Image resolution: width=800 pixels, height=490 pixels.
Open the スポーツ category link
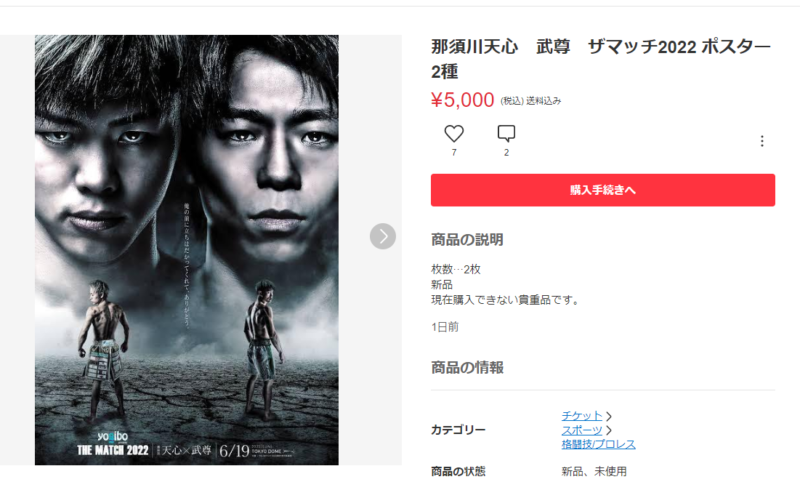pos(582,430)
